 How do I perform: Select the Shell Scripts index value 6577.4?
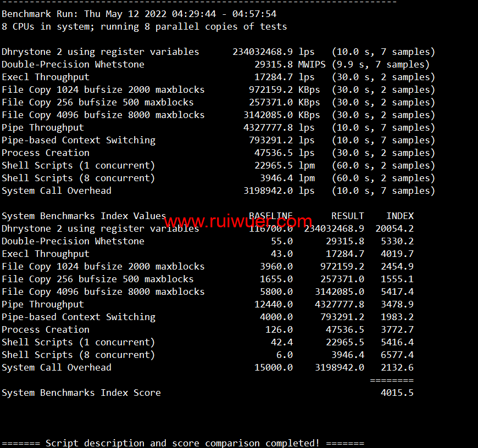pos(397,355)
